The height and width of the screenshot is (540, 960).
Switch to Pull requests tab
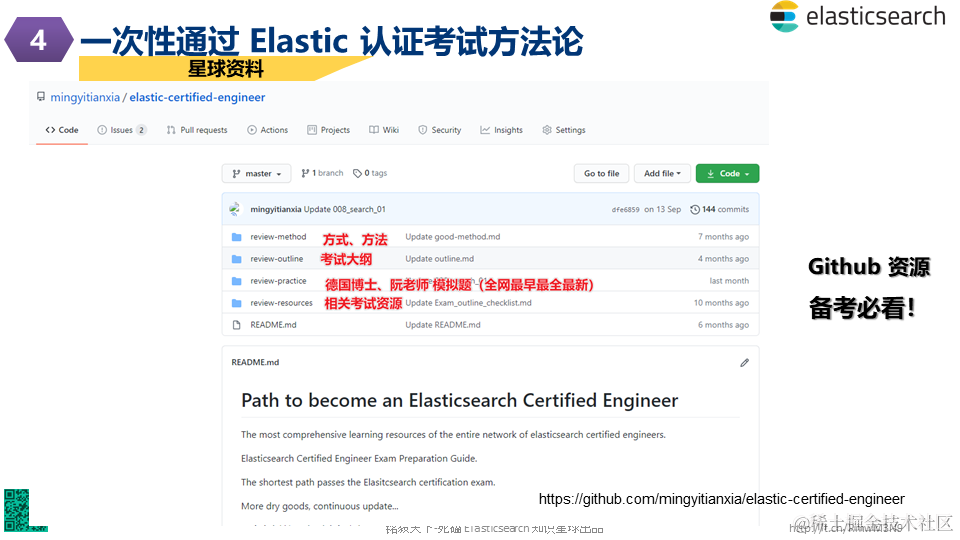[x=197, y=130]
